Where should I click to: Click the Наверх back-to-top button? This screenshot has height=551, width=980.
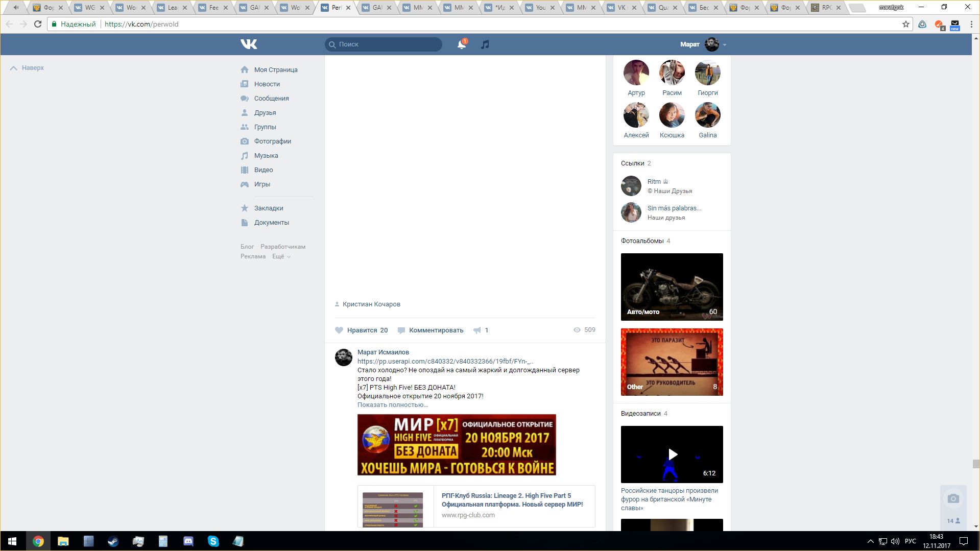click(x=28, y=68)
